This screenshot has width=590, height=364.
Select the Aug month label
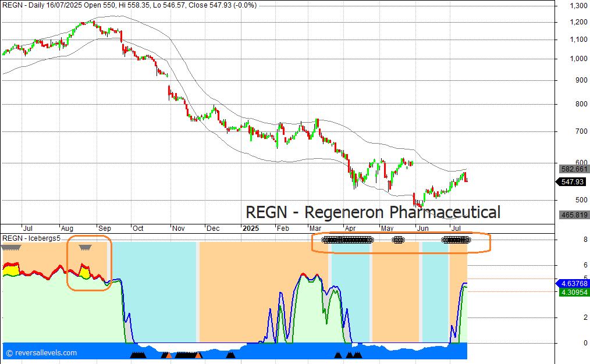click(67, 229)
